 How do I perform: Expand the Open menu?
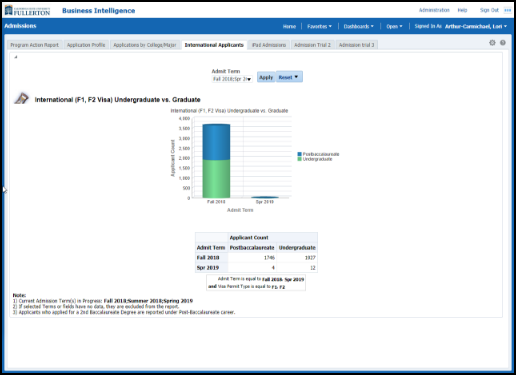394,26
